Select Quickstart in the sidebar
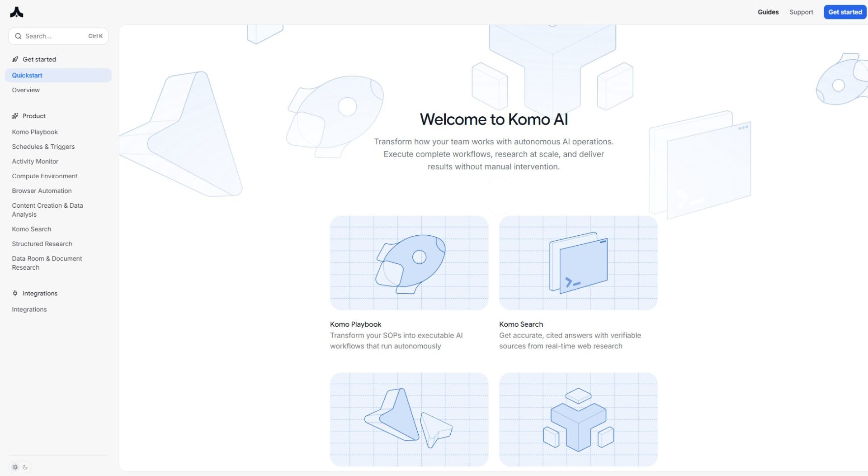Image resolution: width=868 pixels, height=476 pixels. point(27,76)
